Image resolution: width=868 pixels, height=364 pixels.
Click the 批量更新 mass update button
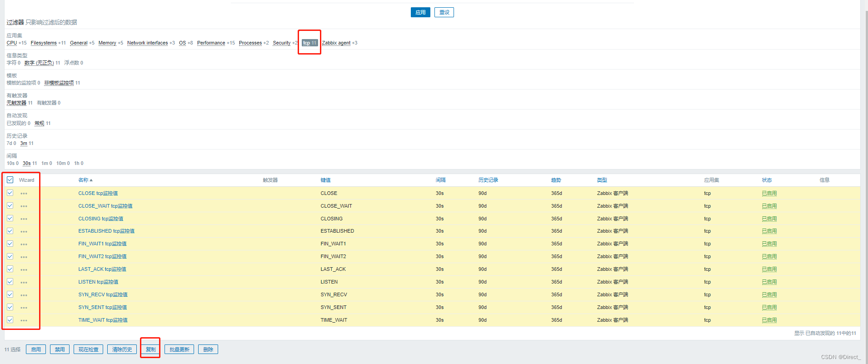pyautogui.click(x=179, y=349)
